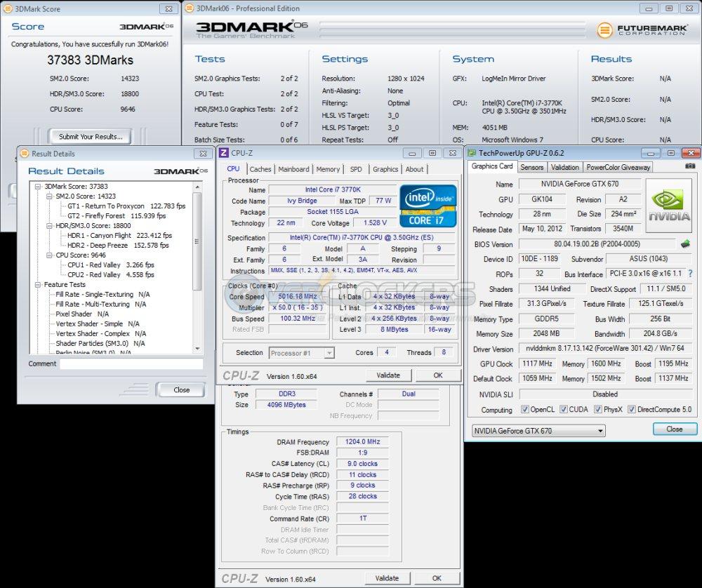
Task: Click the Bus Interface question mark icon
Action: pyautogui.click(x=691, y=274)
